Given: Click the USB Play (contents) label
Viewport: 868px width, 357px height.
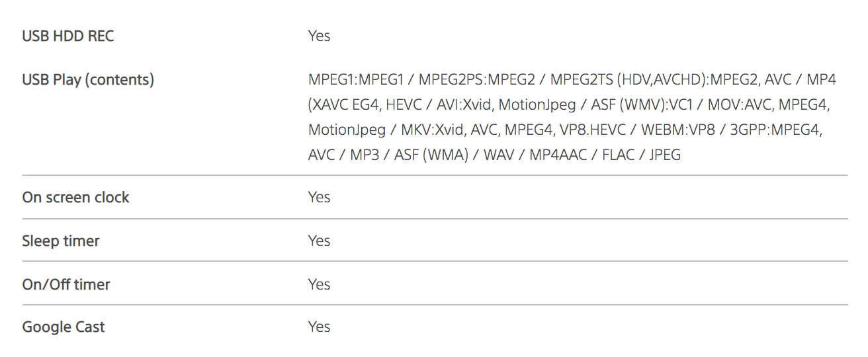Looking at the screenshot, I should (x=88, y=80).
